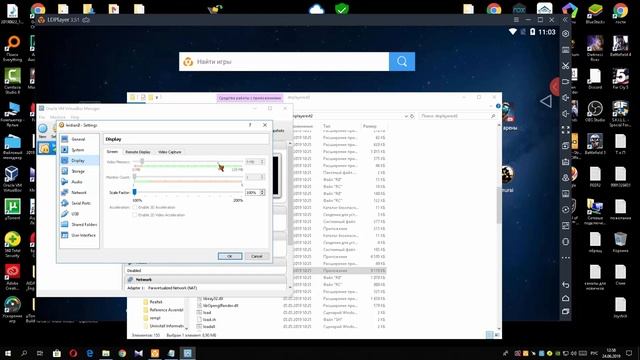Enable 2D Video Acceleration checkbox
Viewport: 640px width, 360px height.
click(x=134, y=215)
